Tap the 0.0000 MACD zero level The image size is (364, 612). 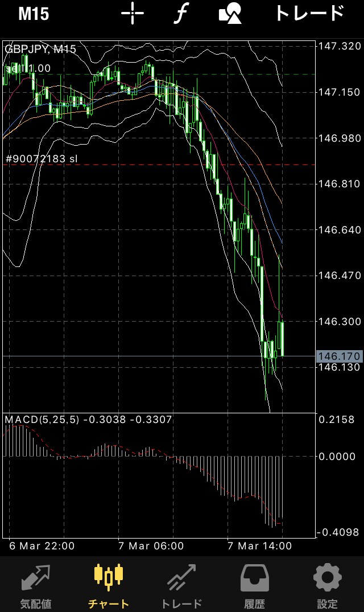pos(337,456)
